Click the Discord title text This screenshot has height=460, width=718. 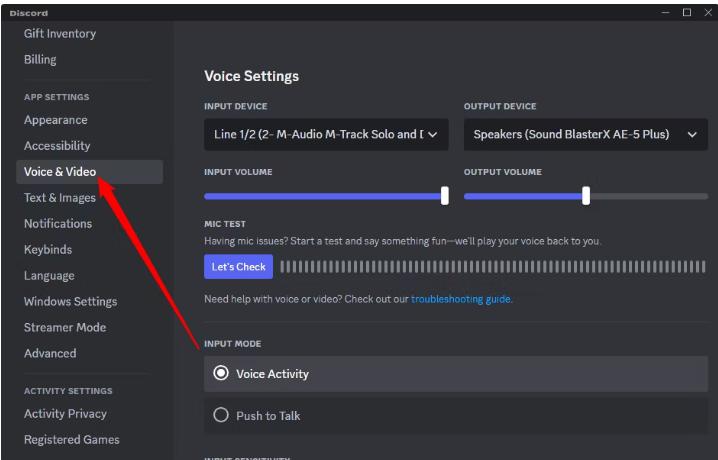[29, 13]
